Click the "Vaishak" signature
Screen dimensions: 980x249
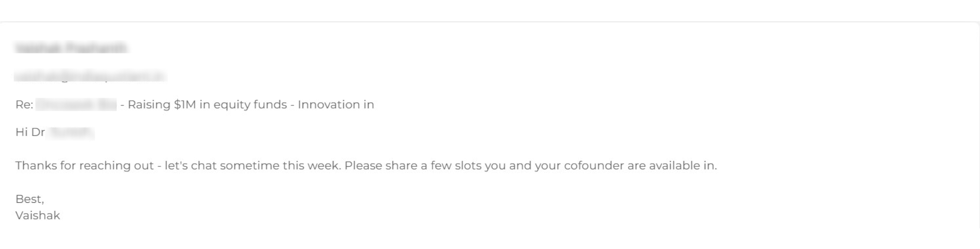[x=38, y=216]
